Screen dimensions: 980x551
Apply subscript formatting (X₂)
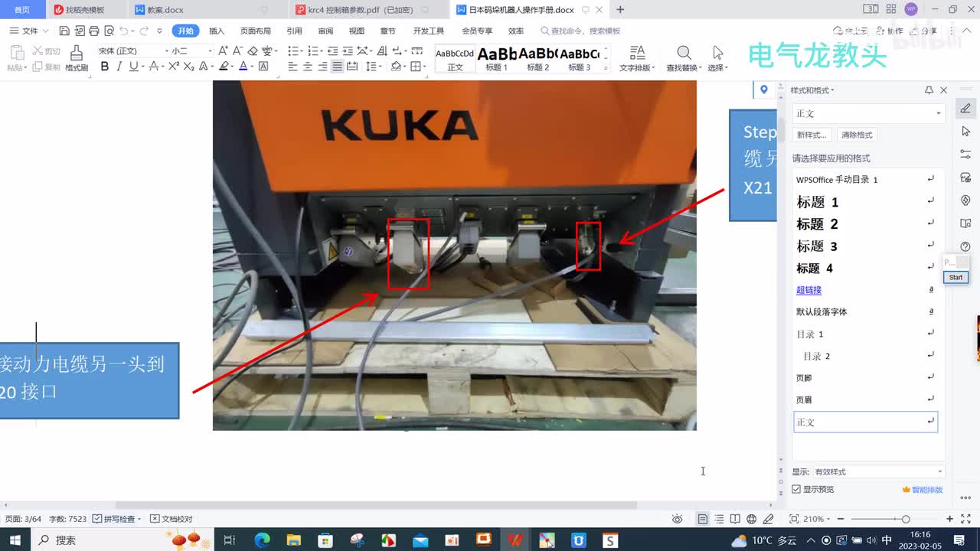click(x=188, y=67)
